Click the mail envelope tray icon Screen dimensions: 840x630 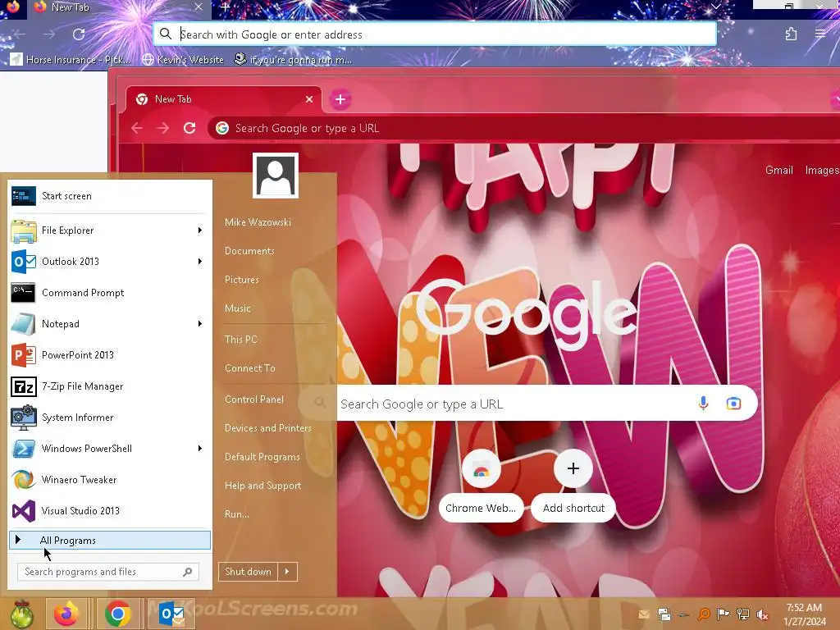pos(645,614)
